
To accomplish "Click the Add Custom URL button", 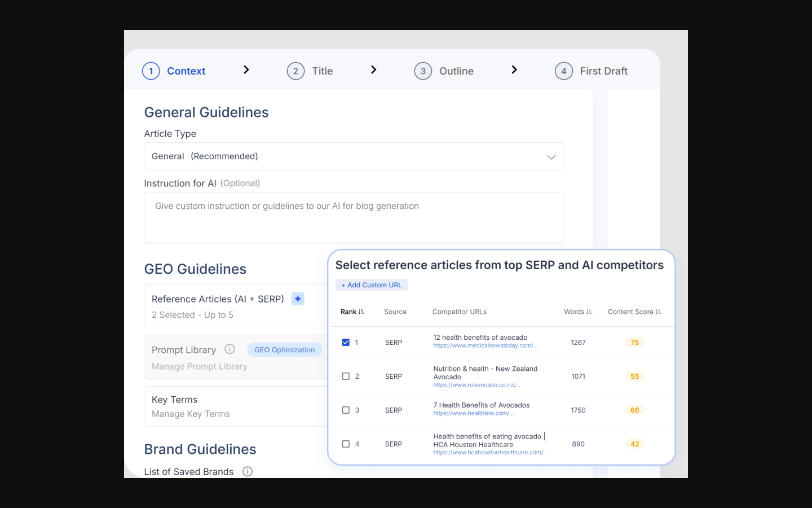I will click(x=372, y=285).
